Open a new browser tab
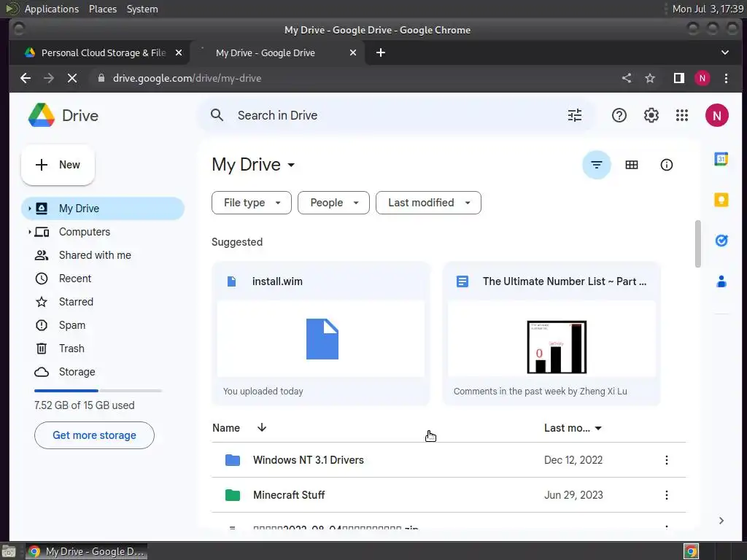 pos(380,52)
